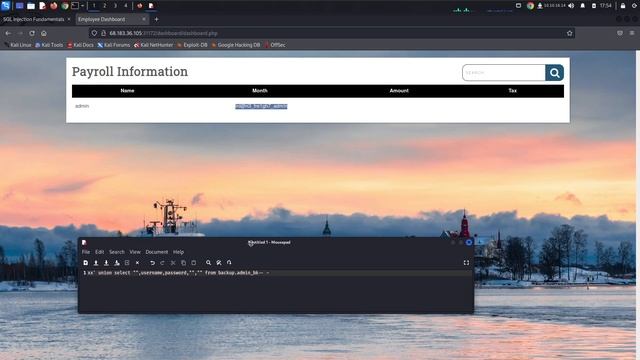Click the URL address bar
640x360 pixels.
point(331,33)
